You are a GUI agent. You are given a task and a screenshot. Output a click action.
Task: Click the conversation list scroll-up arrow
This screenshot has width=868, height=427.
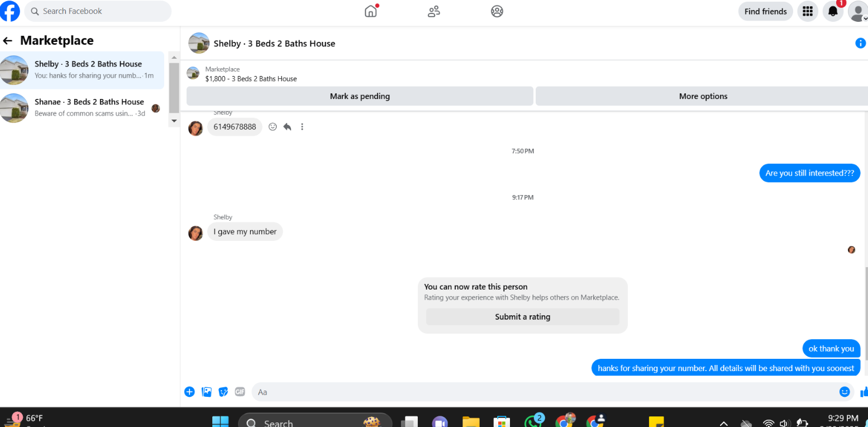click(174, 58)
